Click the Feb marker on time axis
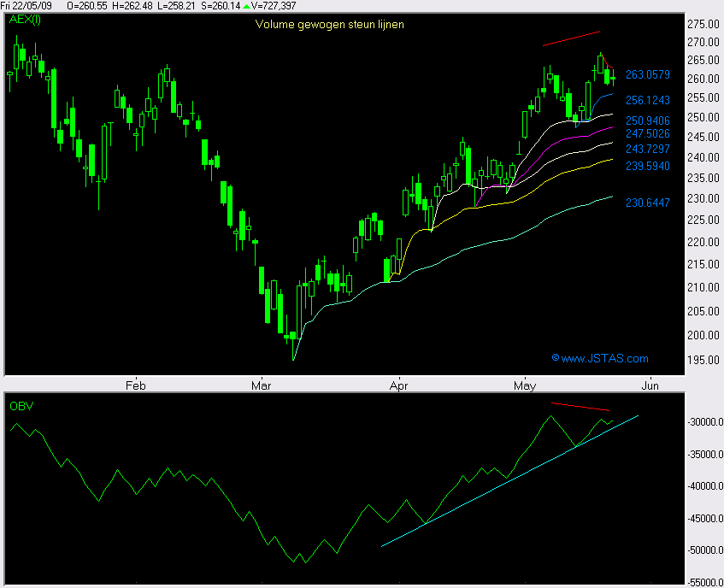 click(136, 385)
